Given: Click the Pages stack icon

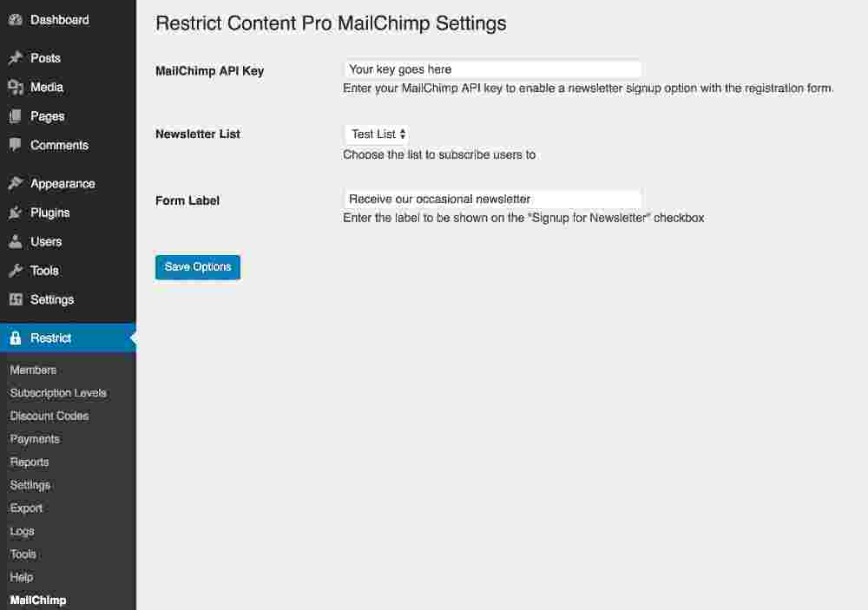Looking at the screenshot, I should (16, 116).
